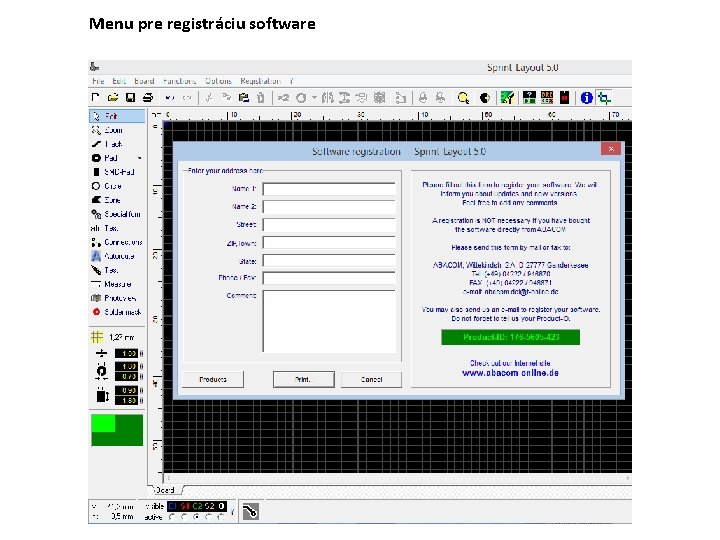Switch to the Board tab

[x=165, y=490]
